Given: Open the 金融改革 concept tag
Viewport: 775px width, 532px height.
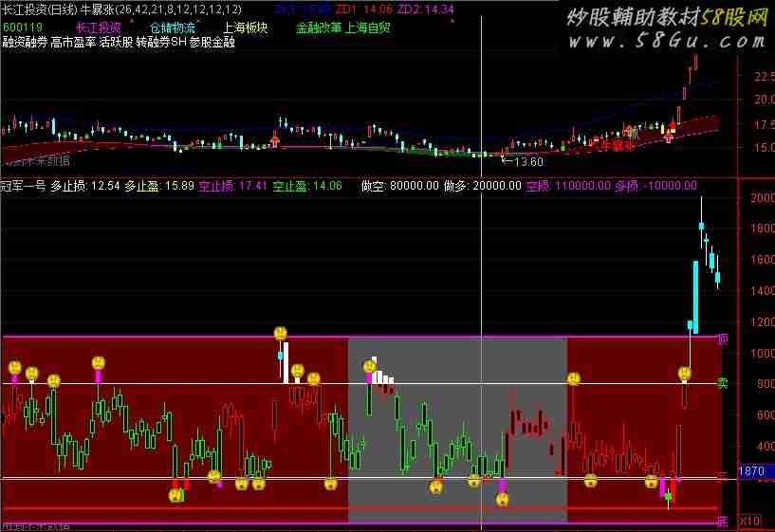Looking at the screenshot, I should click(319, 28).
